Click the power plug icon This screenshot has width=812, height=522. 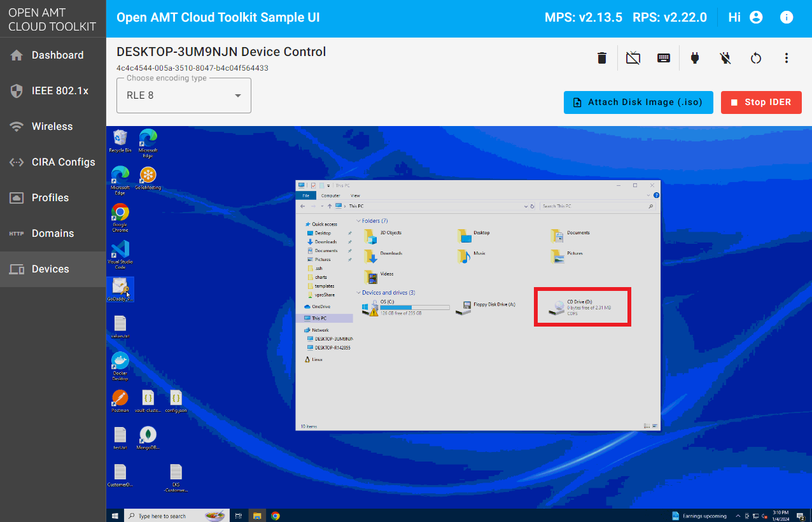(x=695, y=58)
